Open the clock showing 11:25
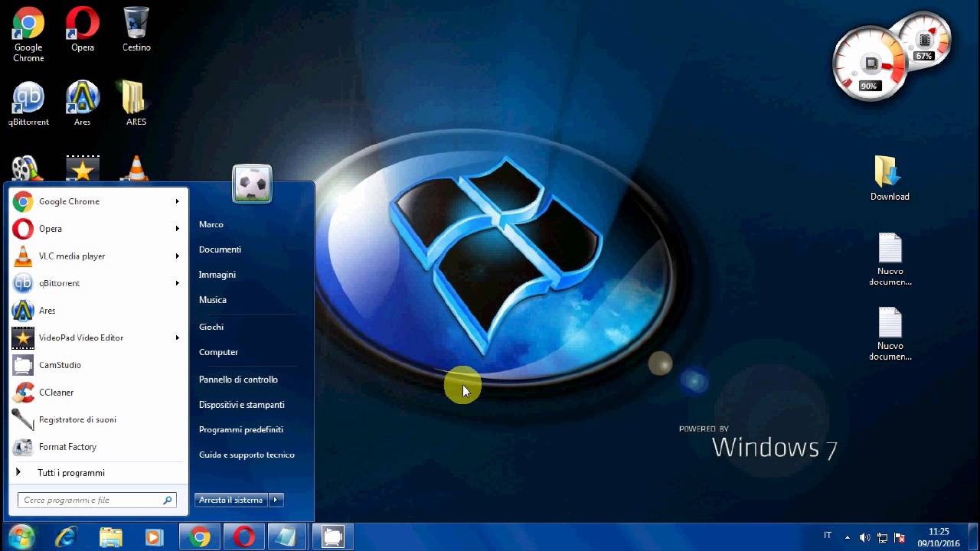 tap(939, 537)
